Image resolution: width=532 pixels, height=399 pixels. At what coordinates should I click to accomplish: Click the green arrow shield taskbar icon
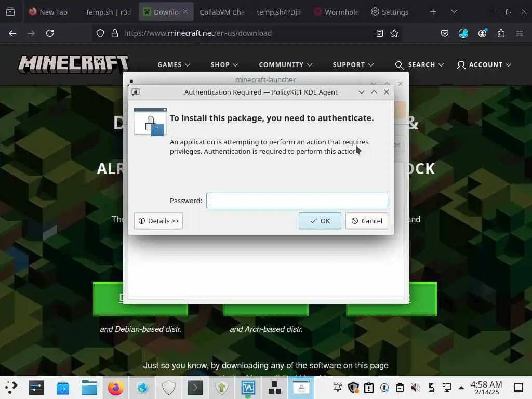pos(221,388)
